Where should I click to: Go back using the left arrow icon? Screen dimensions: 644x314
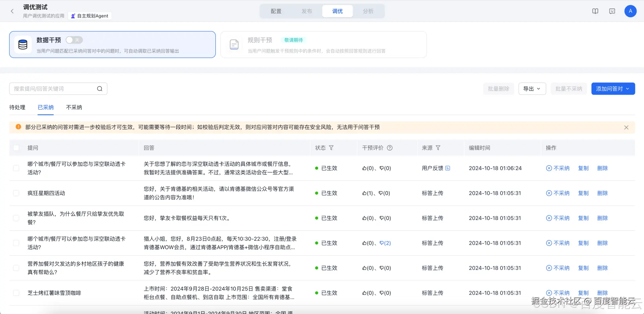tap(12, 11)
